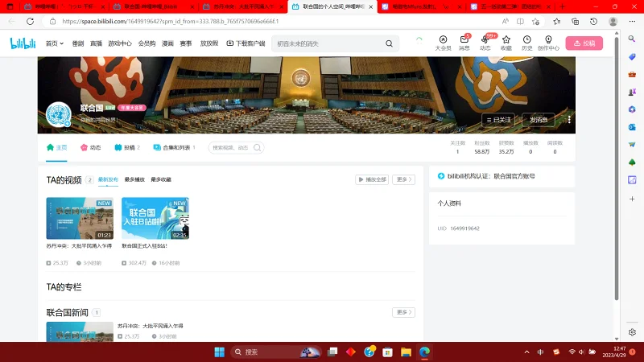Open the 动态 feed icon with 99+ badge
The width and height of the screenshot is (644, 362).
pos(485,43)
